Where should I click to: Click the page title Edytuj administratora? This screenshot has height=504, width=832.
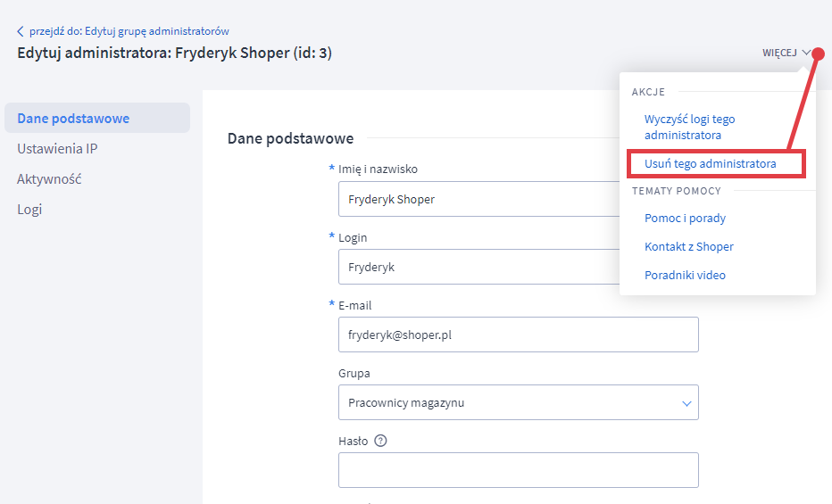click(x=175, y=53)
